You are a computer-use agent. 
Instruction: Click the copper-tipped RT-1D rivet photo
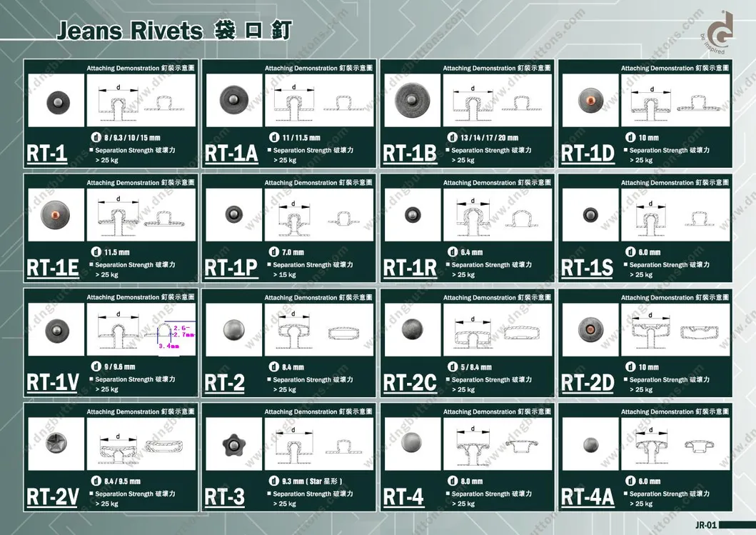pyautogui.click(x=591, y=100)
